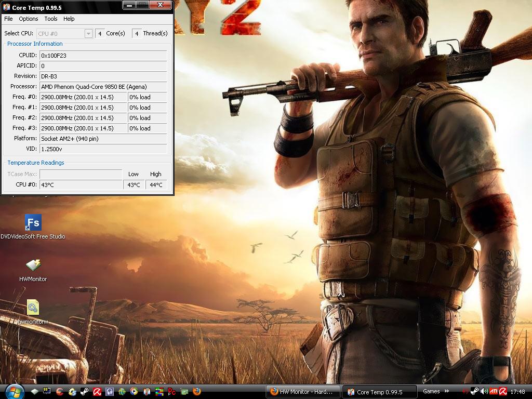Click the core count box beside Core(s)
The width and height of the screenshot is (532, 399).
100,34
